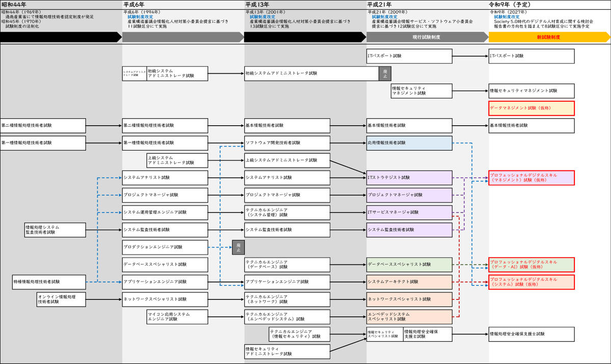The width and height of the screenshot is (611, 364).
Task: Click the 昭和44年 column heading
Action: point(14,4)
